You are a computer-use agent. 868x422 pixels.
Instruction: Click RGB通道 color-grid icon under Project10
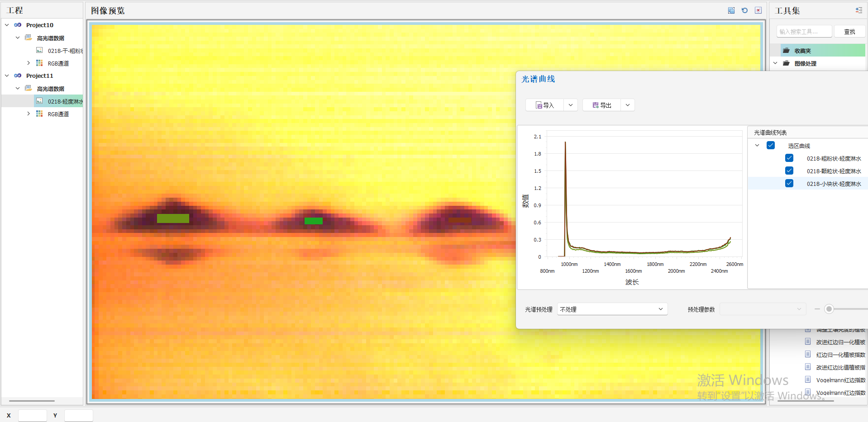39,63
